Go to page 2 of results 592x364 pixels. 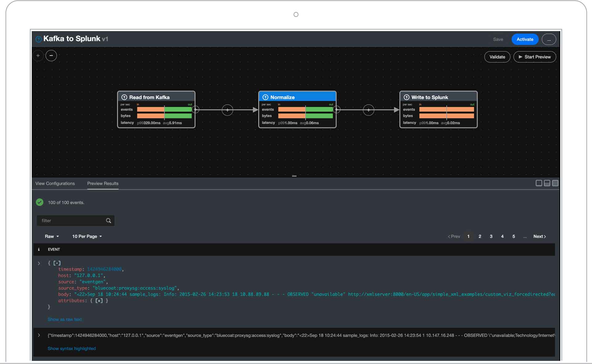[480, 237]
